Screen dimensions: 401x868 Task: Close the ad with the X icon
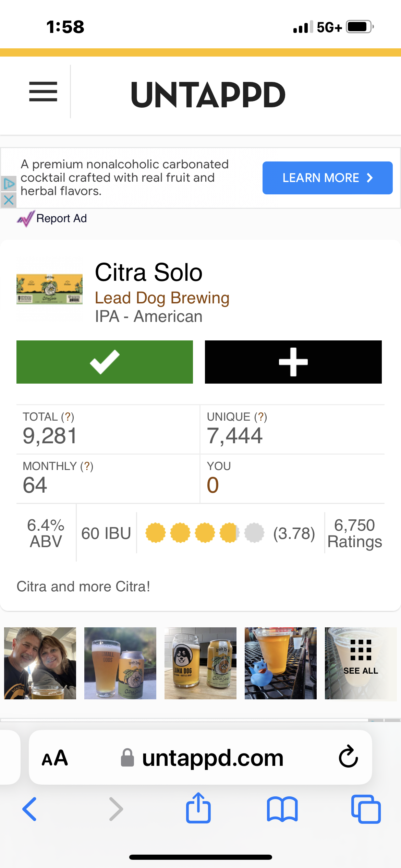tap(9, 200)
